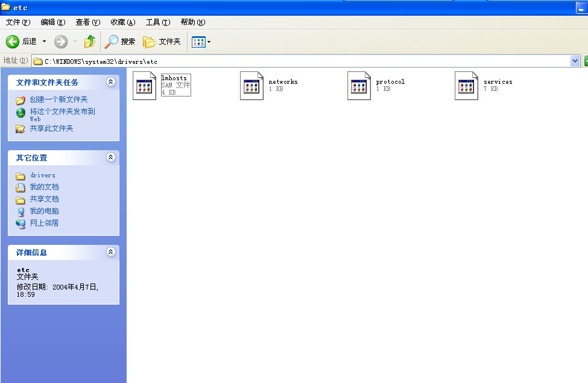The image size is (588, 383).
Task: Open 网上邻居 from other places
Action: [44, 223]
